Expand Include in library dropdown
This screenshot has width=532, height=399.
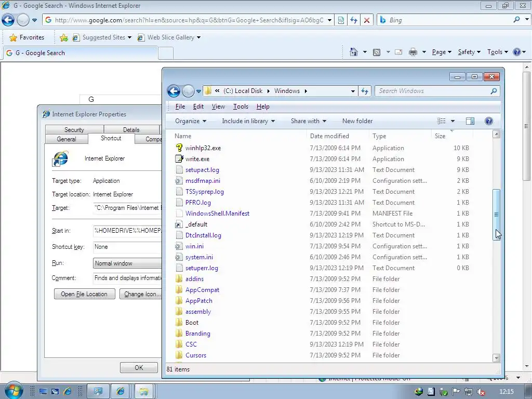point(248,121)
